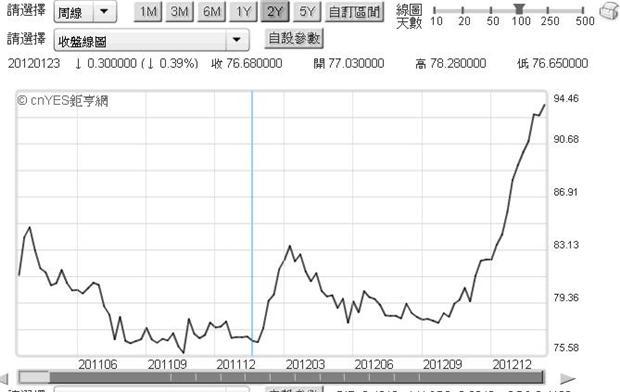Screen dimensions: 620x392
Task: Open the 收盤線圖 chart type dropdown
Action: point(151,40)
